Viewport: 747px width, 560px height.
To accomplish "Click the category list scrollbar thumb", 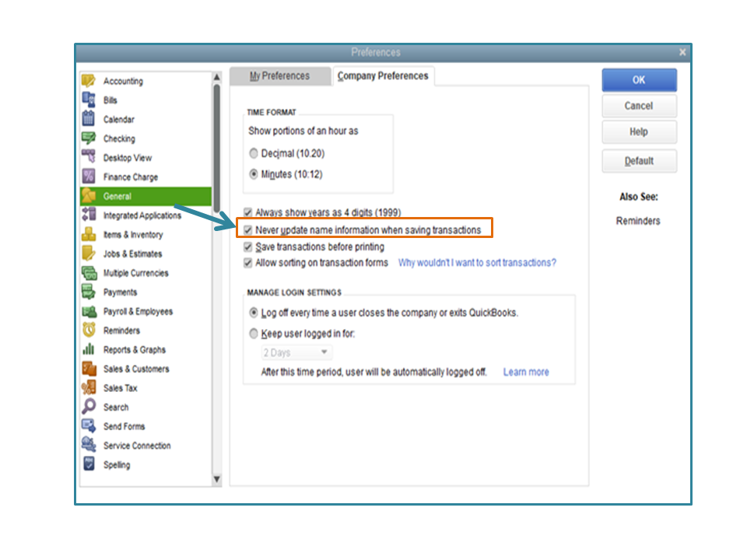I will click(217, 148).
